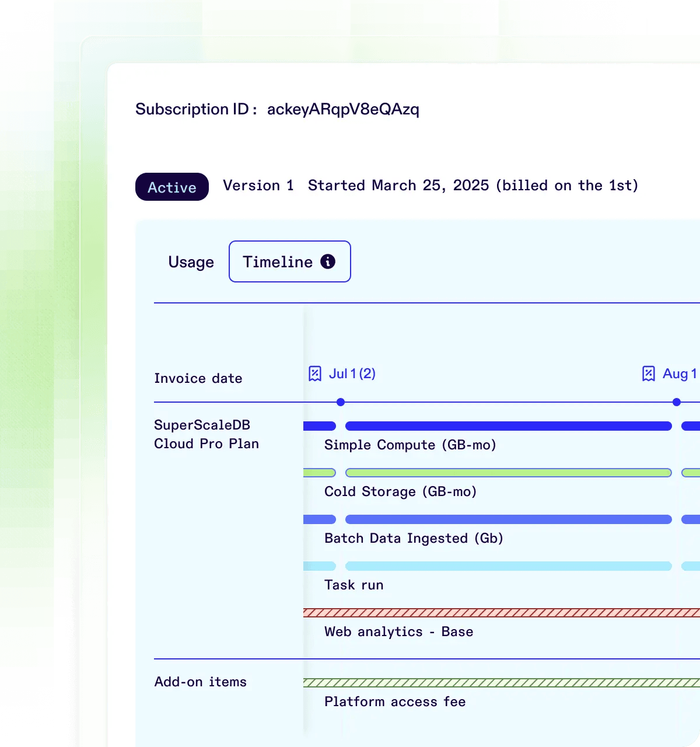
Task: Switch to the Usage tab
Action: pos(191,262)
